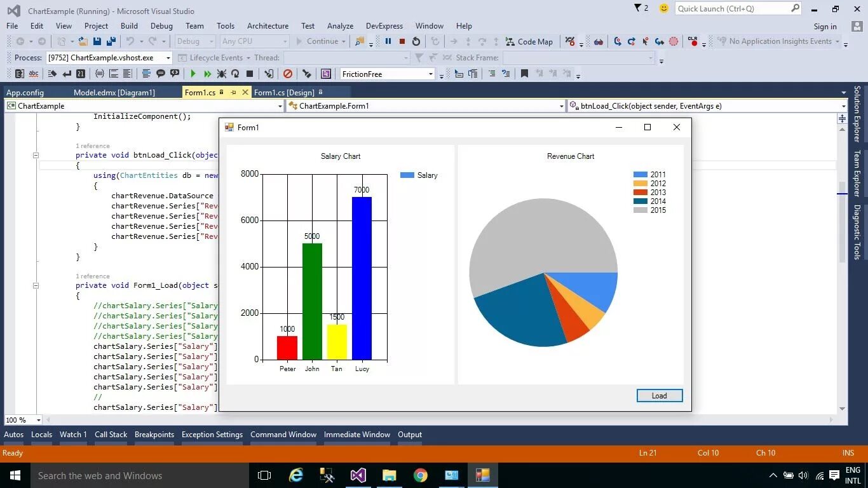Click the blue Lucy bar in Salary Chart
This screenshot has width=868, height=488.
362,278
